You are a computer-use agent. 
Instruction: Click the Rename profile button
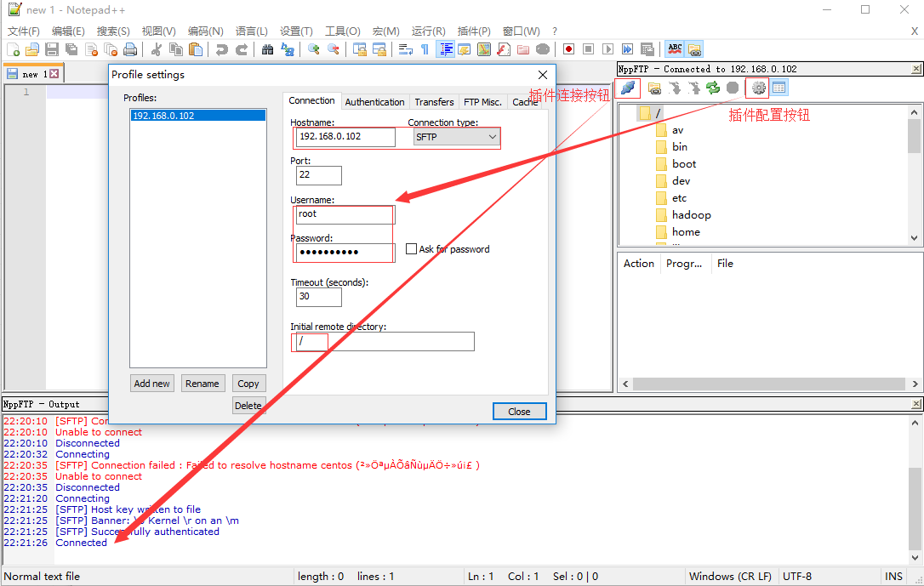click(202, 384)
